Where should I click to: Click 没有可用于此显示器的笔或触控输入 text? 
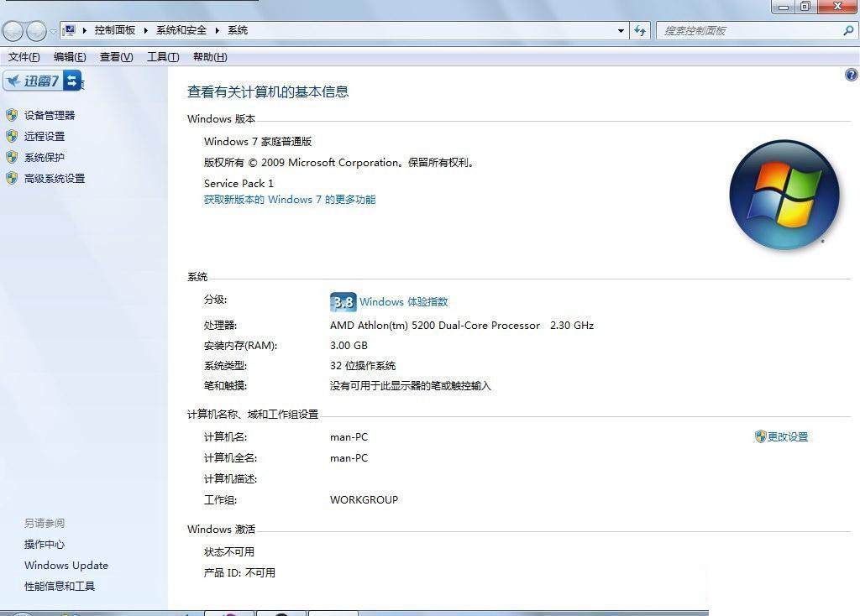[410, 386]
